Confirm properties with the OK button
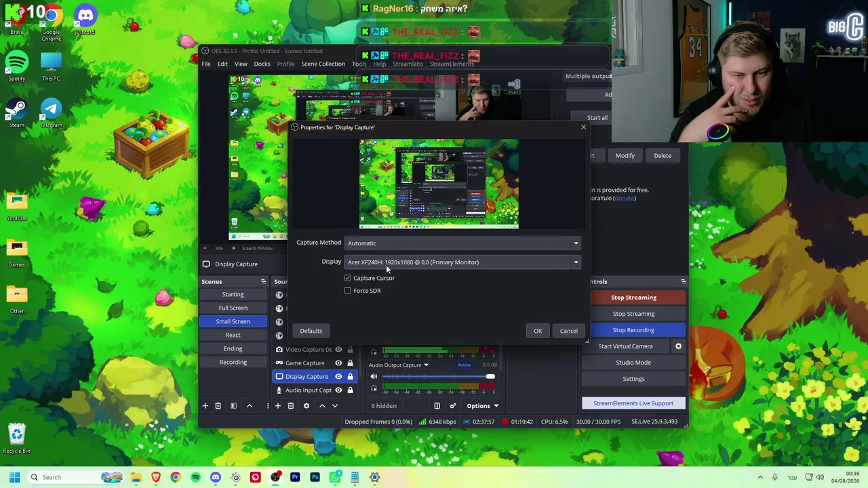The width and height of the screenshot is (868, 488). [538, 331]
